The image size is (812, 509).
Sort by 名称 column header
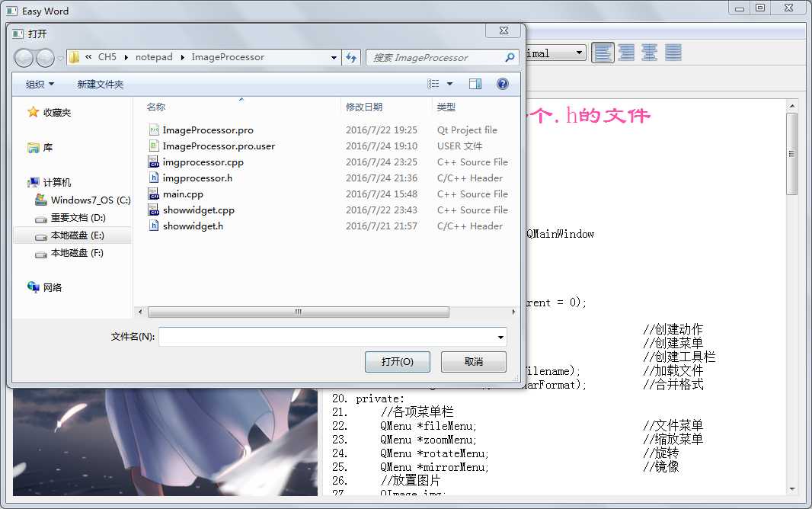click(x=156, y=107)
